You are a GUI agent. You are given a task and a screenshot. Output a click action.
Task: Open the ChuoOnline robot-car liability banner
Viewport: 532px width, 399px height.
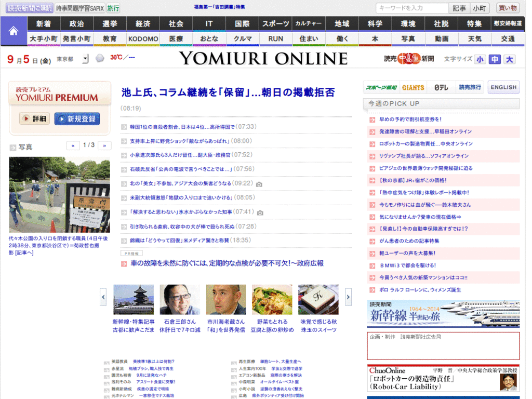point(443,379)
